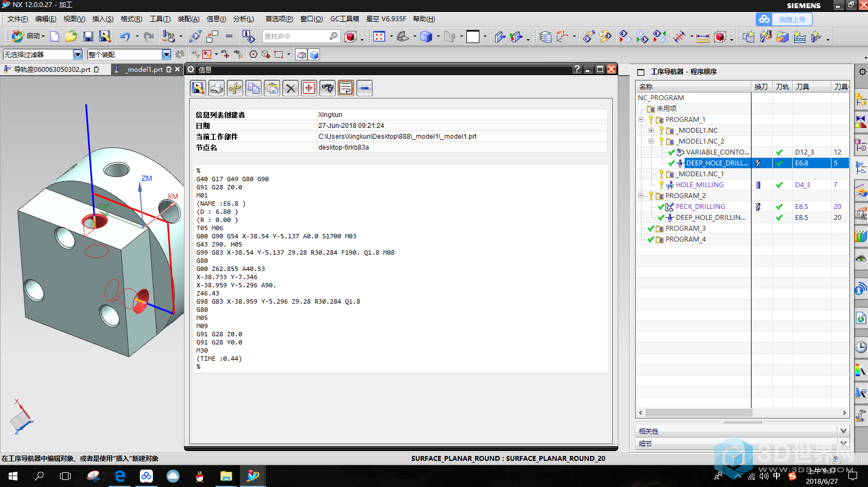
Task: Open the 插入(S) menu
Action: pyautogui.click(x=103, y=19)
